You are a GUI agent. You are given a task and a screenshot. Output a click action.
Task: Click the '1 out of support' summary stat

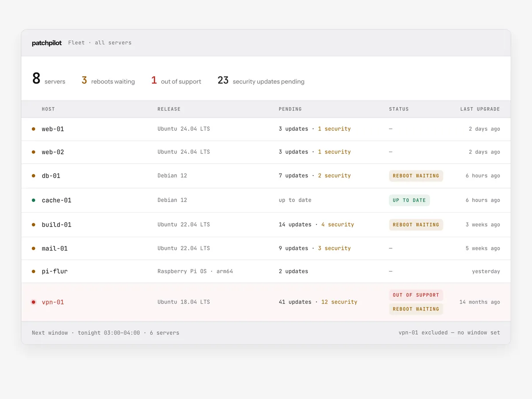[x=176, y=80]
